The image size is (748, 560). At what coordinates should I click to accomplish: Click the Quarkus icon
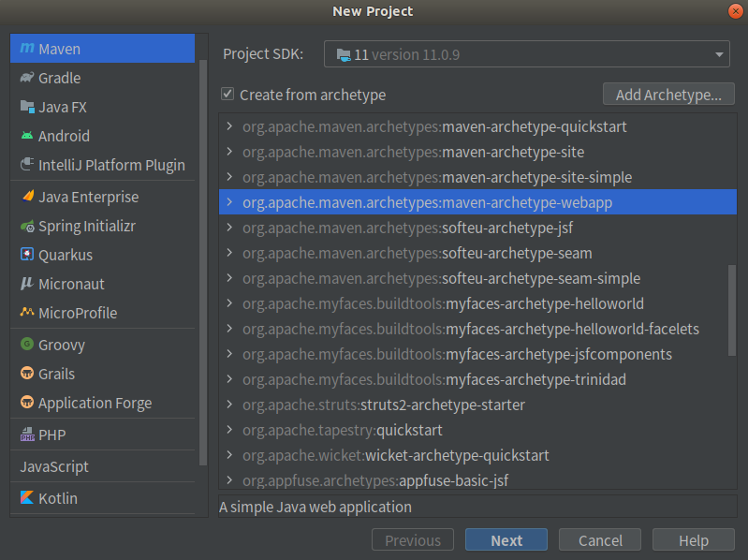click(27, 254)
